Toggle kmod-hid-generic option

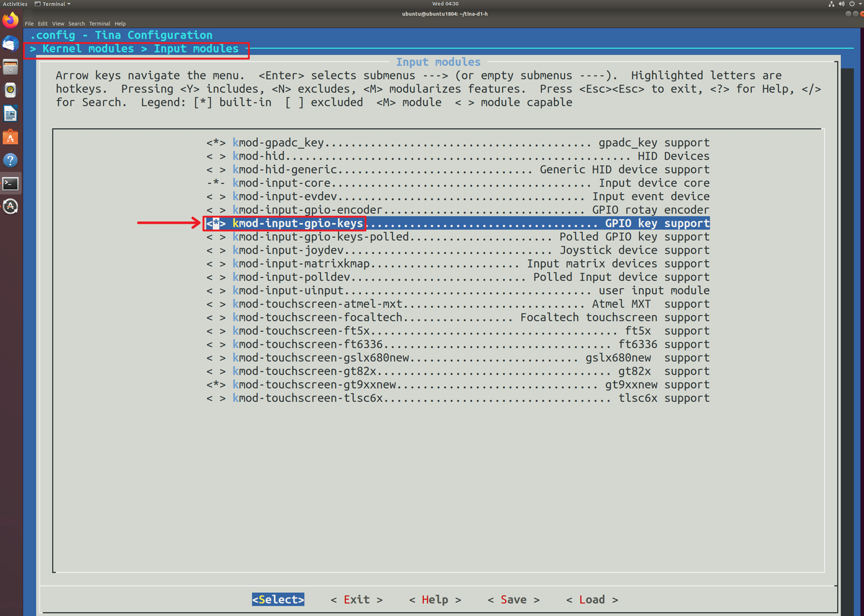click(216, 170)
